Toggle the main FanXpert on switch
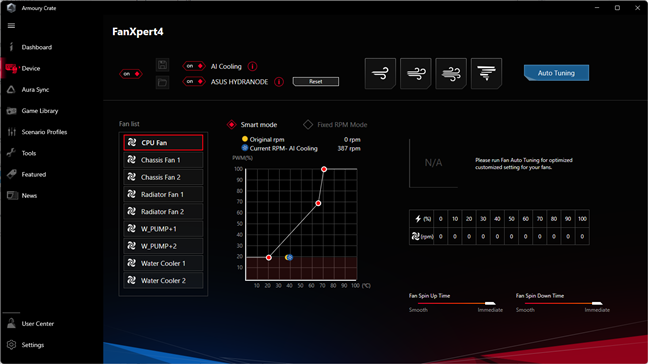Screen dimensions: 648x364 131,74
